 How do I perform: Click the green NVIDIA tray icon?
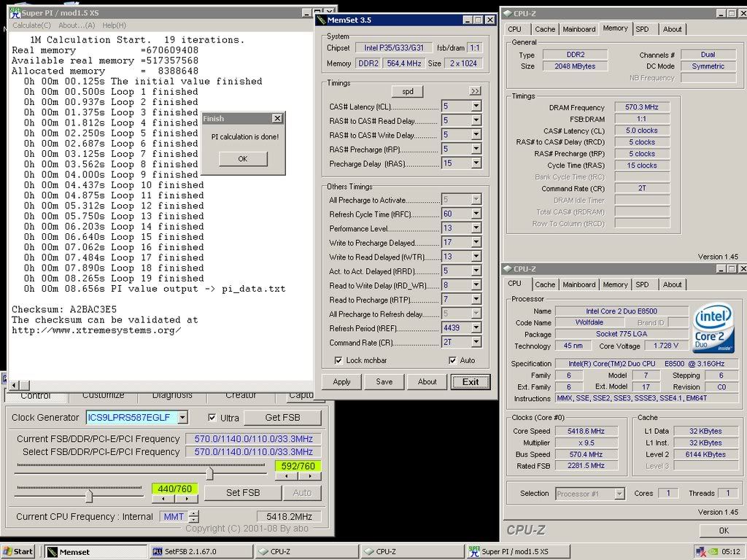713,552
